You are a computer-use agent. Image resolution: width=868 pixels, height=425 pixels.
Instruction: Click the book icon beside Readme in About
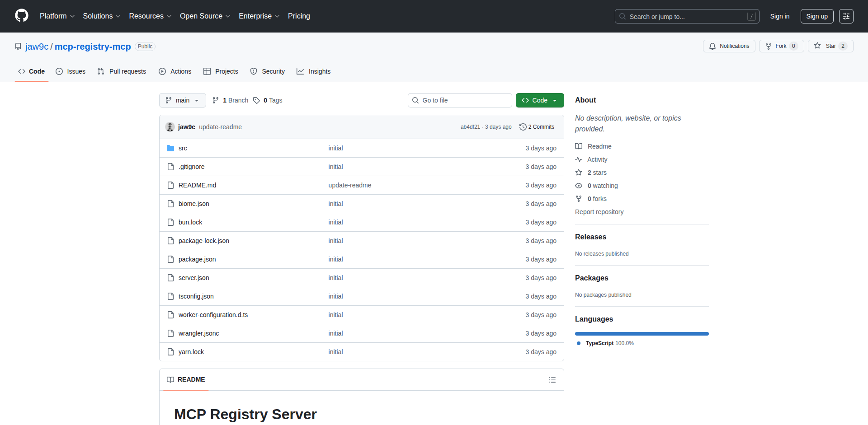coord(579,146)
